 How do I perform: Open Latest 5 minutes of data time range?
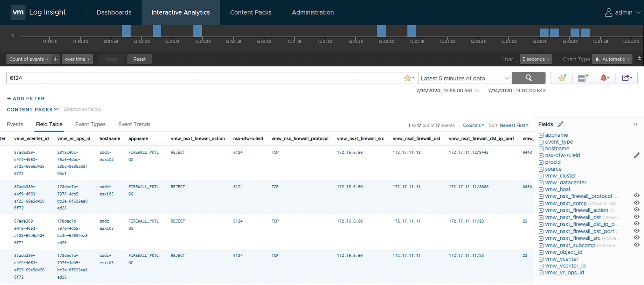(x=465, y=78)
